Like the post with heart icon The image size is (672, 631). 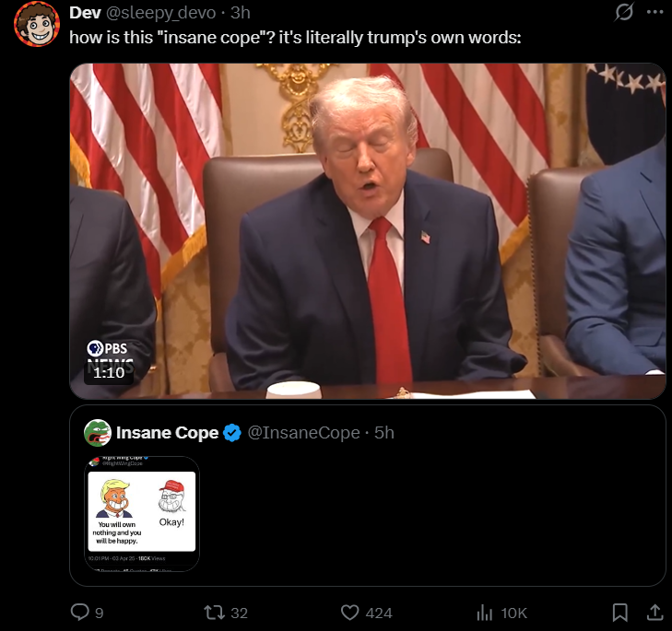(x=349, y=613)
